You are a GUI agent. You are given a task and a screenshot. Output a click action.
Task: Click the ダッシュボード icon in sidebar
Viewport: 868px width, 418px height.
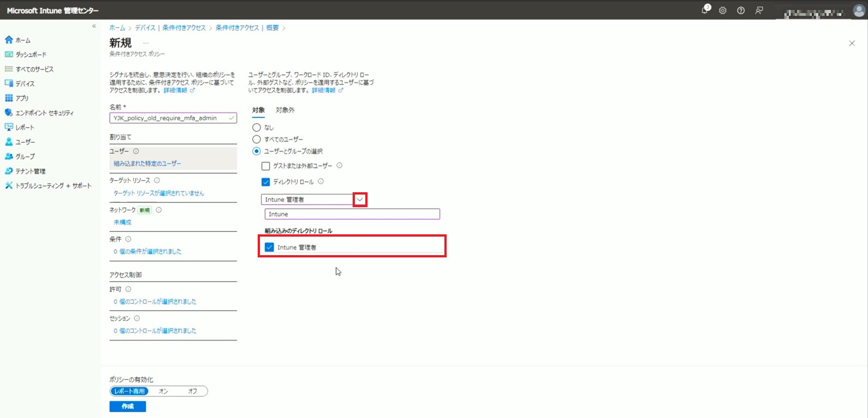click(9, 54)
